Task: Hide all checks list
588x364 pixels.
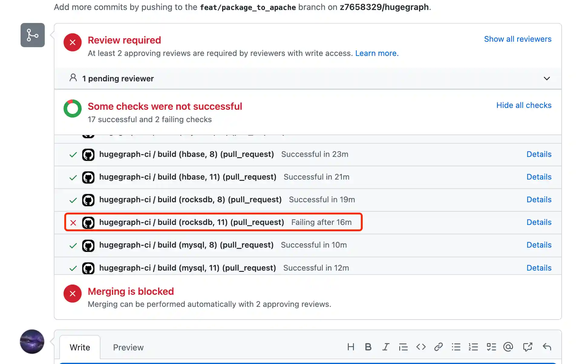Action: pos(524,105)
